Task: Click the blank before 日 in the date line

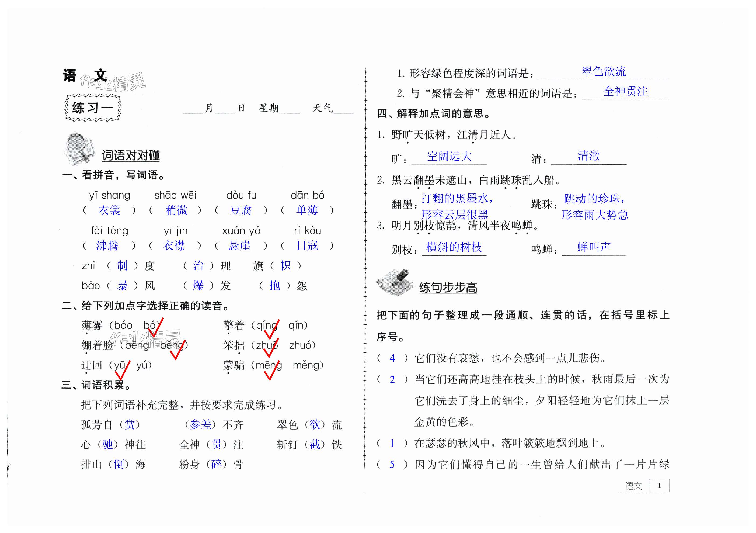Action: 225,109
